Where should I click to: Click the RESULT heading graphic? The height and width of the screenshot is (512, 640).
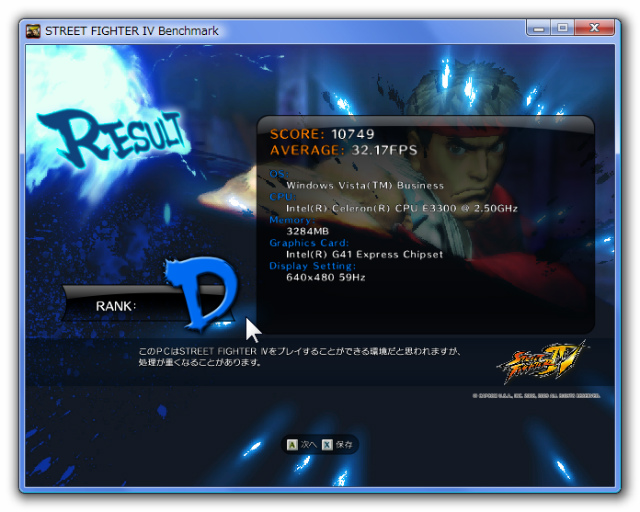(112, 138)
